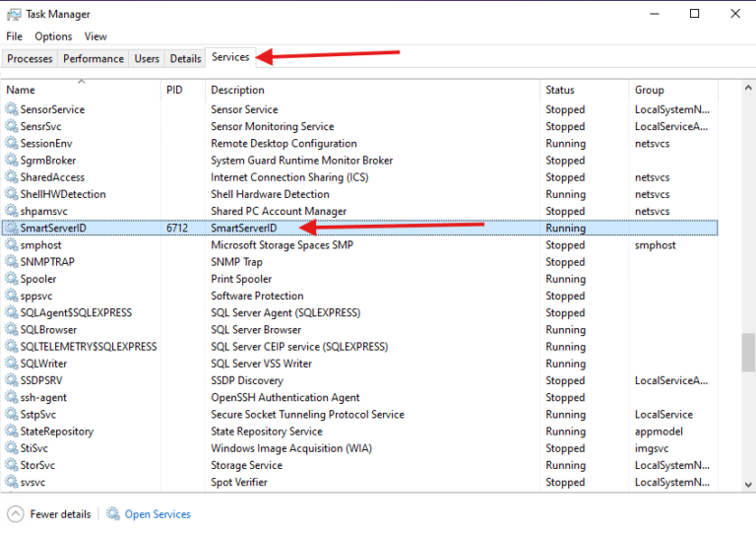756x534 pixels.
Task: Click the Open Services gear icon
Action: pos(113,514)
